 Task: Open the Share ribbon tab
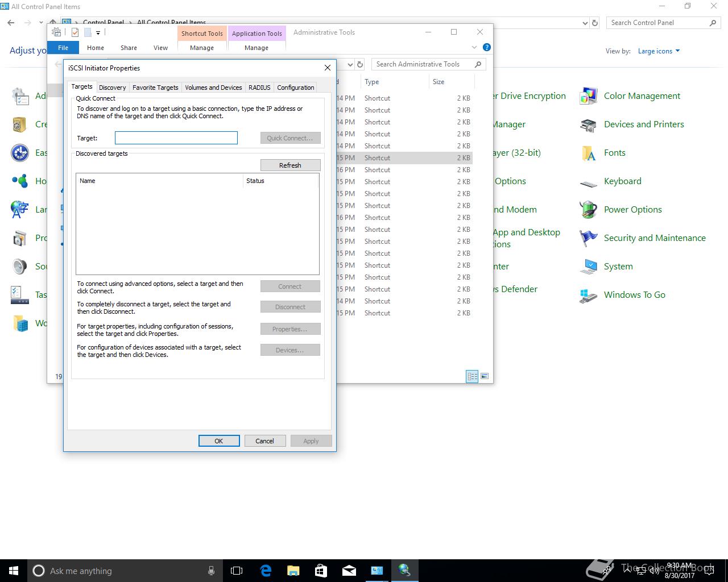point(129,48)
